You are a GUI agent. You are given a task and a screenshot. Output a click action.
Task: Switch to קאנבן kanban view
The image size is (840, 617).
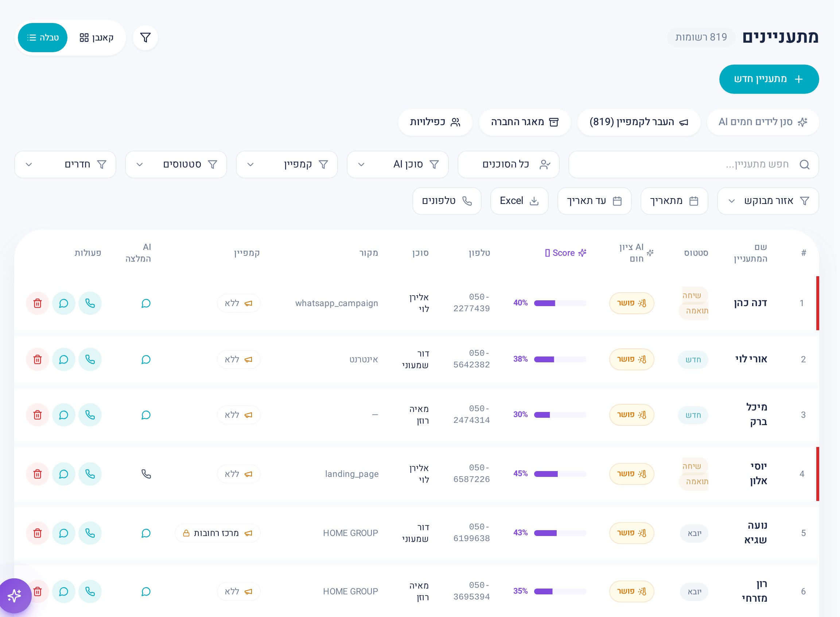click(97, 38)
